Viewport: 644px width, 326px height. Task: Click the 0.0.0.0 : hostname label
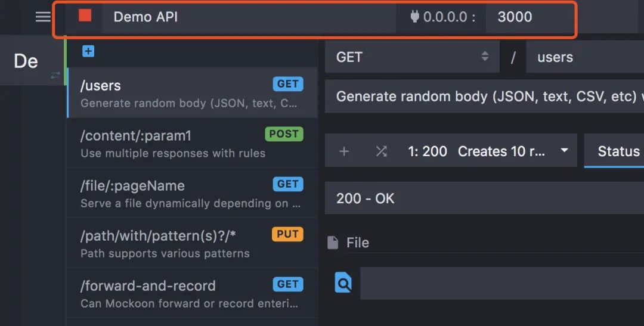click(x=450, y=17)
